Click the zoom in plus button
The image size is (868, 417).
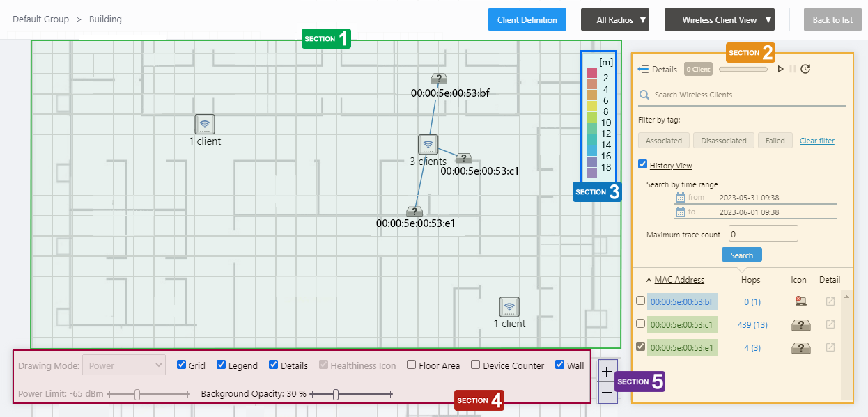click(x=606, y=372)
